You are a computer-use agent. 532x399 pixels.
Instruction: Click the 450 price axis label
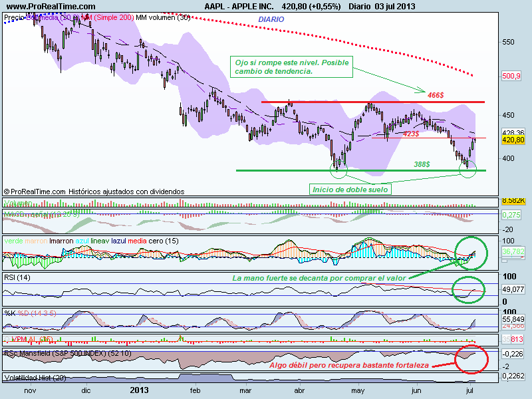(x=508, y=115)
